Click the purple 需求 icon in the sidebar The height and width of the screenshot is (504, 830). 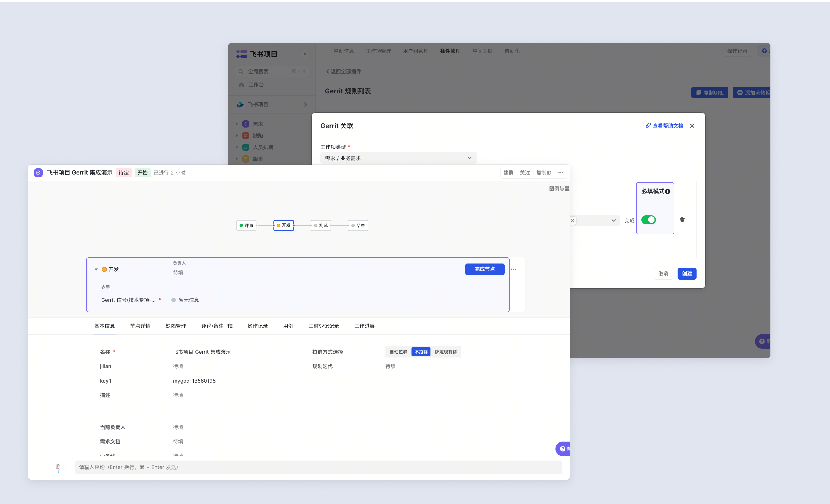(x=246, y=124)
